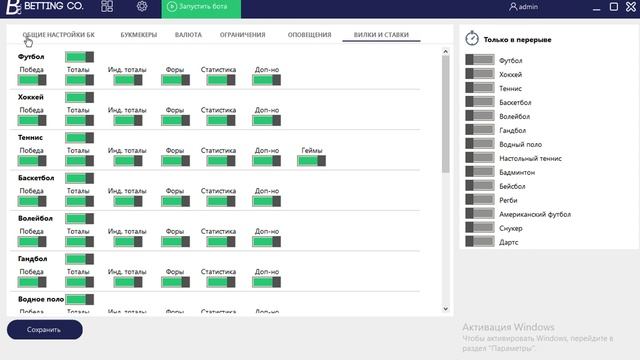
Task: Disable the main Теннис switch
Action: pos(80,138)
